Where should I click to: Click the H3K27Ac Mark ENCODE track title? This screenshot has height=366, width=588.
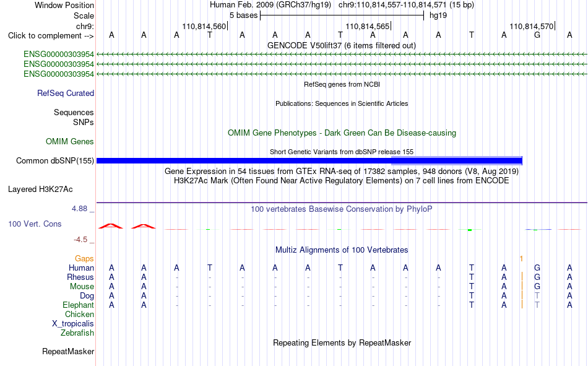pyautogui.click(x=342, y=181)
